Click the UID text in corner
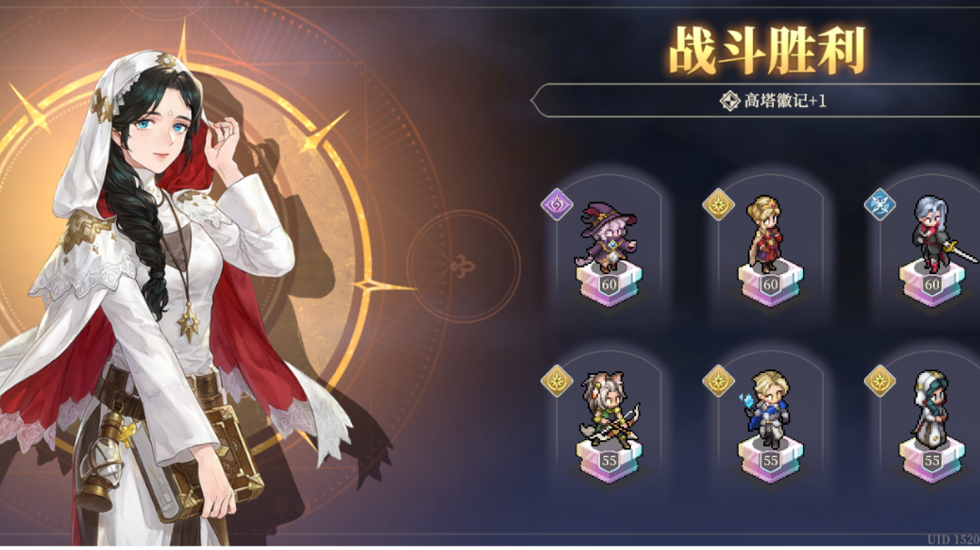The width and height of the screenshot is (980, 550). (953, 539)
